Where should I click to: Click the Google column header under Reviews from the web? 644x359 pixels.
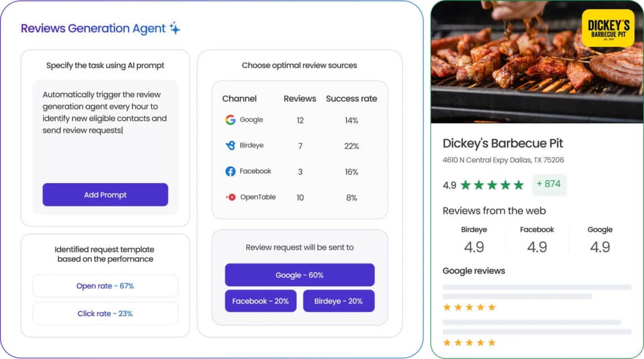[x=600, y=230]
